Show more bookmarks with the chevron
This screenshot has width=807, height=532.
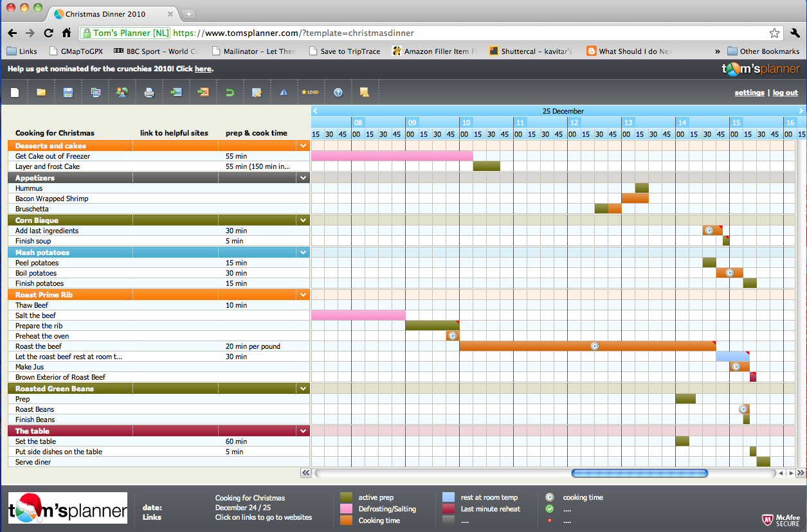[x=718, y=51]
